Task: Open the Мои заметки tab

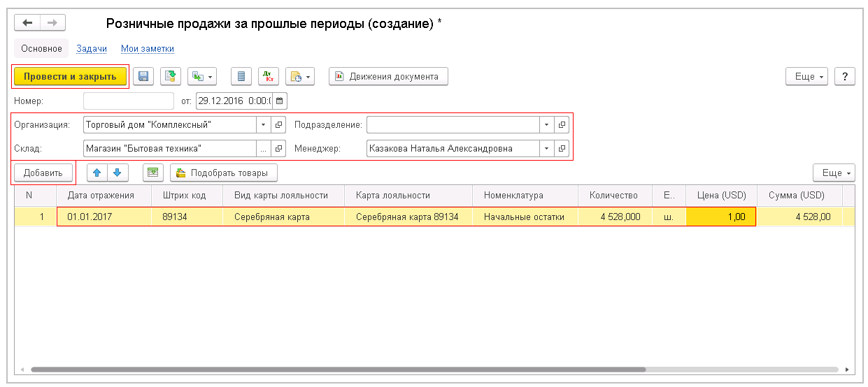Action: 147,49
